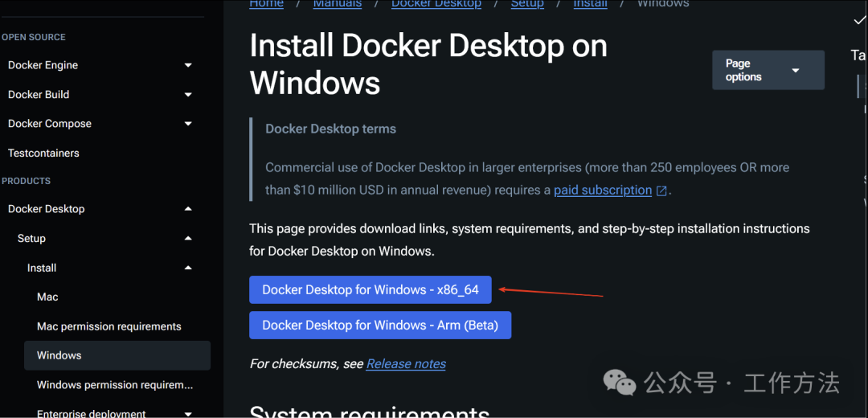
Task: Download Docker Desktop for Windows x86_64
Action: click(371, 289)
